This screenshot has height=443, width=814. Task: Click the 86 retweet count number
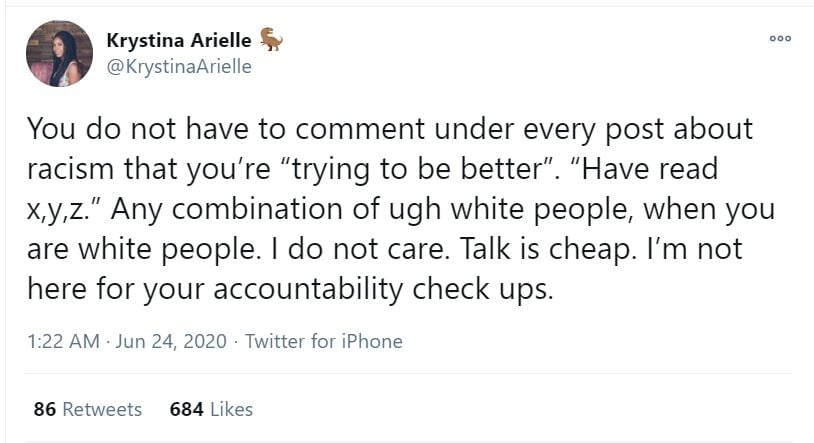(43, 409)
